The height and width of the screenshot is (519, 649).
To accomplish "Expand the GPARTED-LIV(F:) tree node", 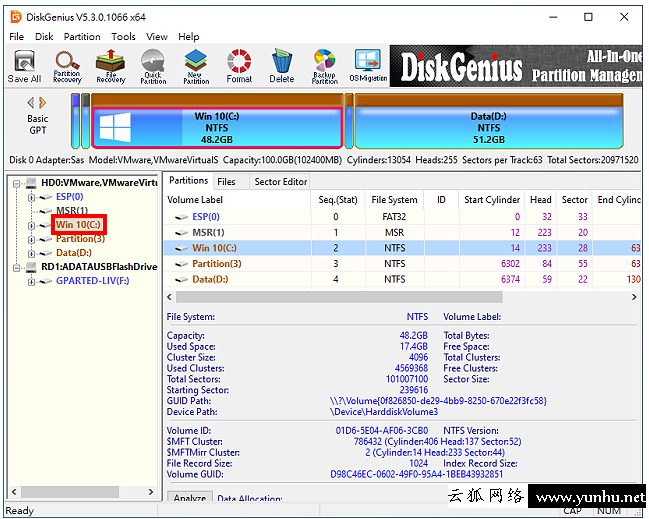I will (x=31, y=282).
